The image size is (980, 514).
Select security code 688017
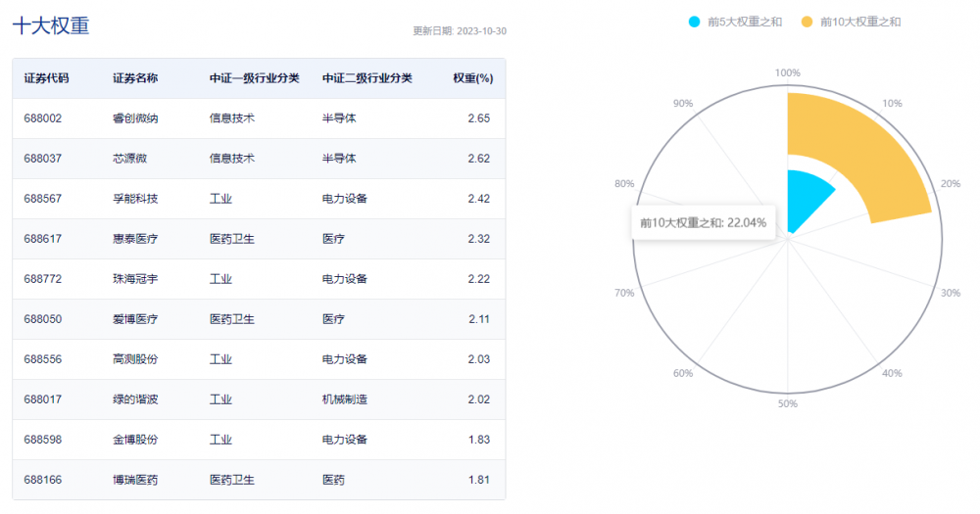(x=42, y=399)
